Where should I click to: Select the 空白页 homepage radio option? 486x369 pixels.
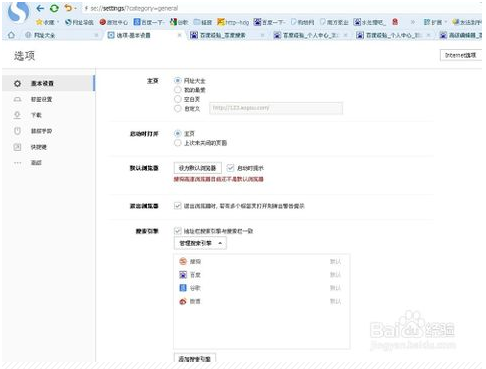coord(178,99)
